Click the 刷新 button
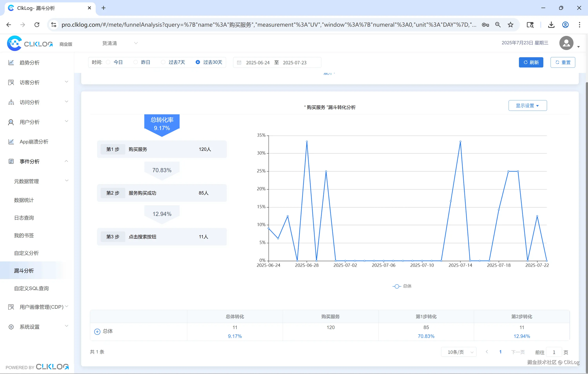This screenshot has height=374, width=588. (x=531, y=62)
